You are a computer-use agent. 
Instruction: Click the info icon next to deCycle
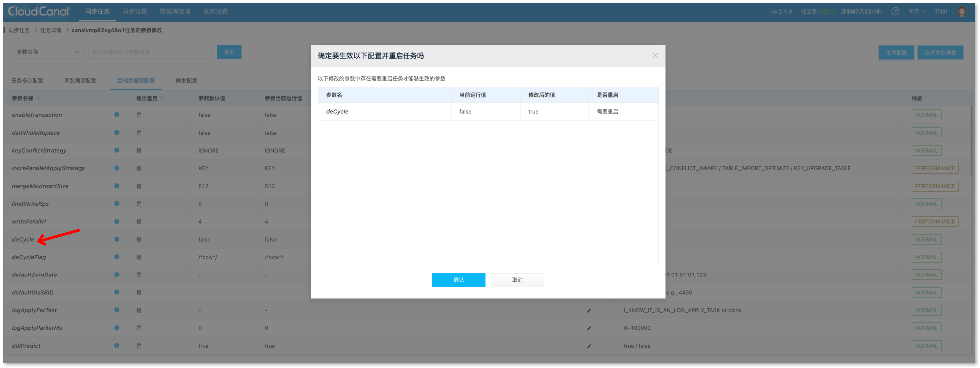click(117, 239)
